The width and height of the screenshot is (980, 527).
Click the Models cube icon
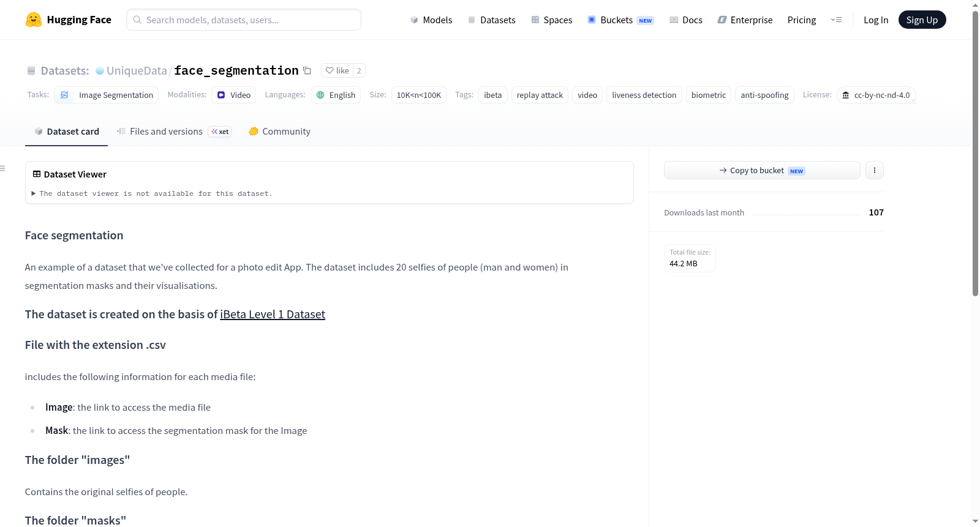click(414, 20)
